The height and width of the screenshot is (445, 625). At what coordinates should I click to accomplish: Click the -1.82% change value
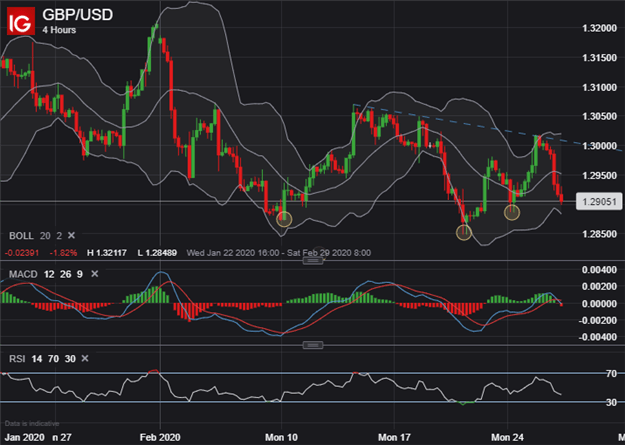coord(63,253)
